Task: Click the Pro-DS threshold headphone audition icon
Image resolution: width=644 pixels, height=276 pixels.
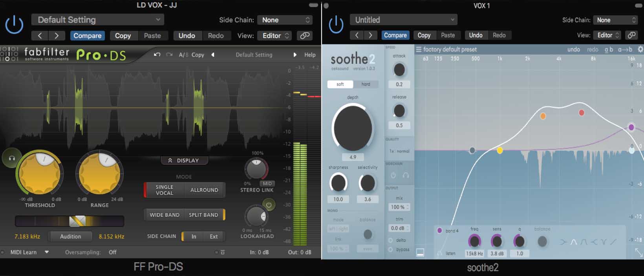Action: point(11,158)
